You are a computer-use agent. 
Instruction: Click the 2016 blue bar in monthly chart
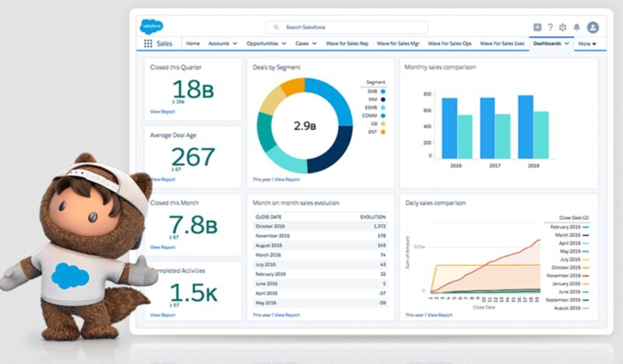(x=449, y=128)
